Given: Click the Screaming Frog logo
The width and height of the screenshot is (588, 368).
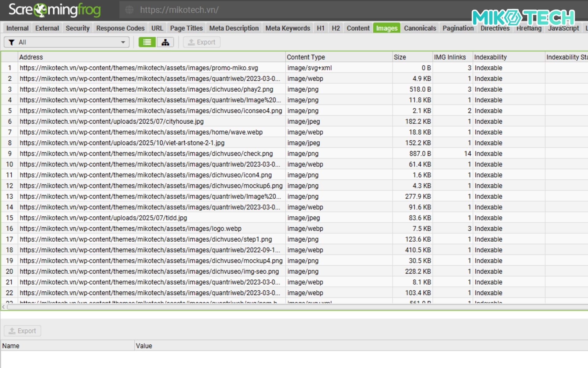Looking at the screenshot, I should (55, 10).
